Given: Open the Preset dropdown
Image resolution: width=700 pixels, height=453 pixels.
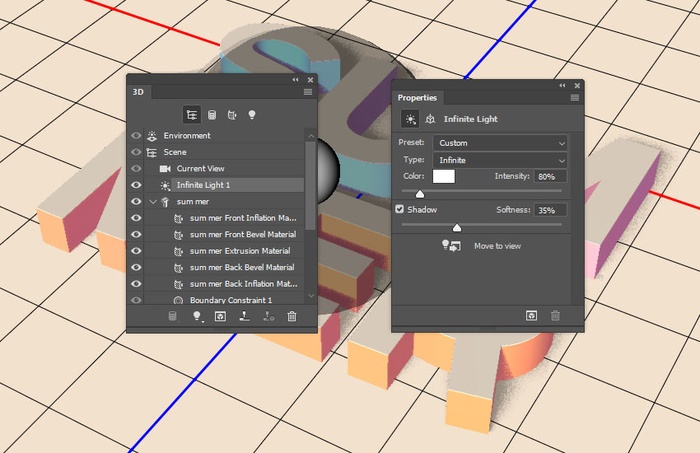Looking at the screenshot, I should [501, 143].
